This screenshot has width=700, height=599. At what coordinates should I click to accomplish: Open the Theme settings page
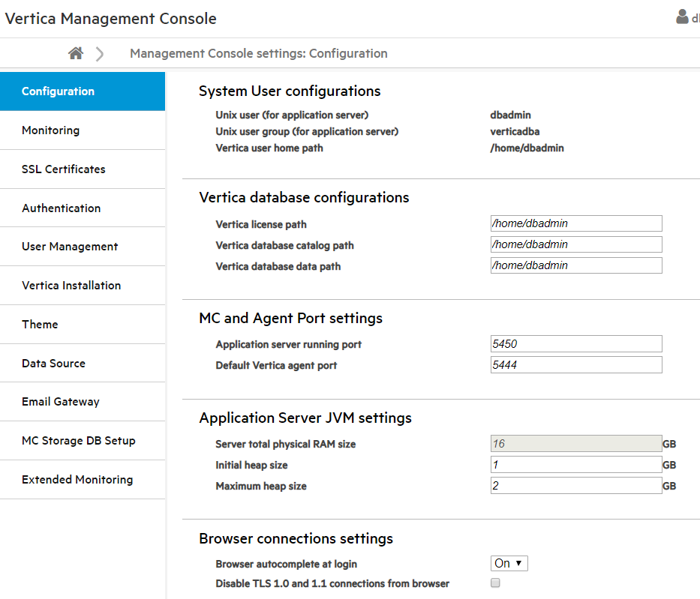pyautogui.click(x=83, y=325)
